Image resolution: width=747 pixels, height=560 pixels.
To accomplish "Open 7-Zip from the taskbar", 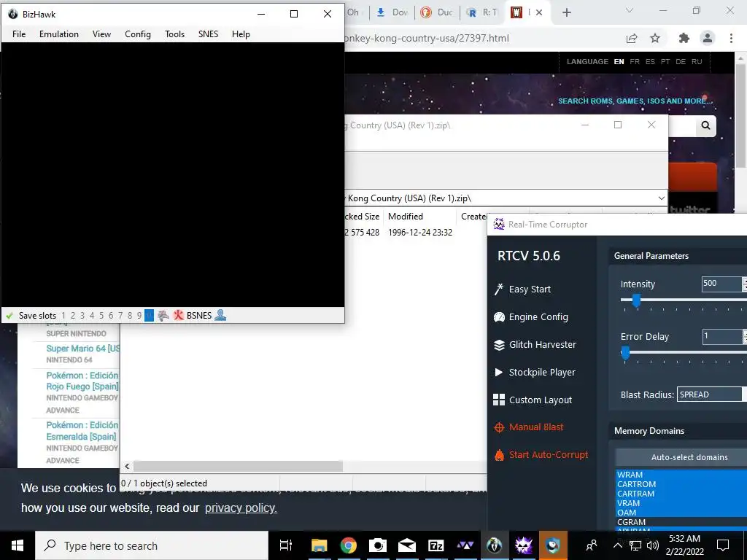I will pyautogui.click(x=436, y=545).
